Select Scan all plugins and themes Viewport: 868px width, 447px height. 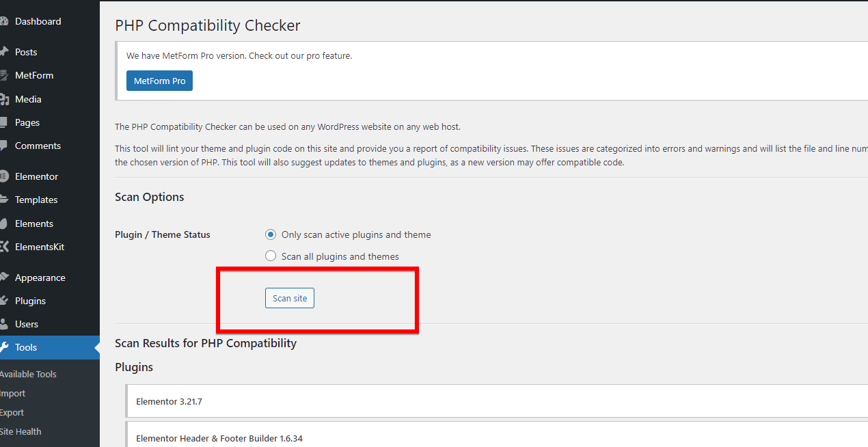[271, 256]
